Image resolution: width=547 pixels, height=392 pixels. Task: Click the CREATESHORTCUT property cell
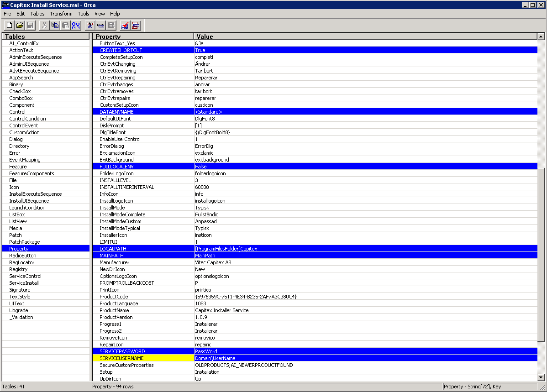coord(143,50)
